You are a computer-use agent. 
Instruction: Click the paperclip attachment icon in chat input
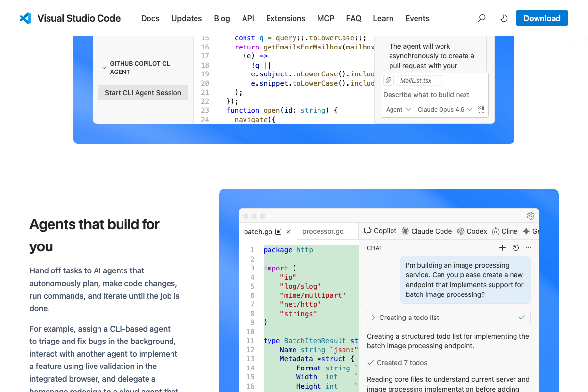coord(388,80)
